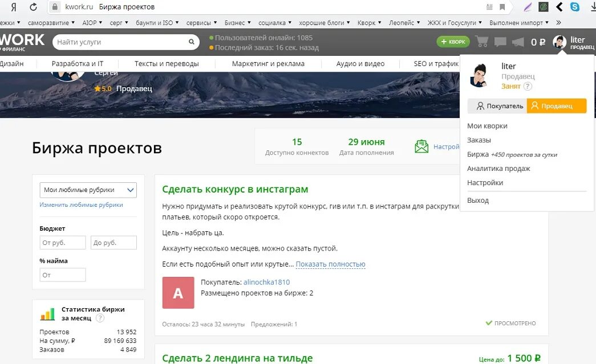596x364 pixels.
Task: Expand Бизнес bookmarks folder
Action: [x=238, y=23]
